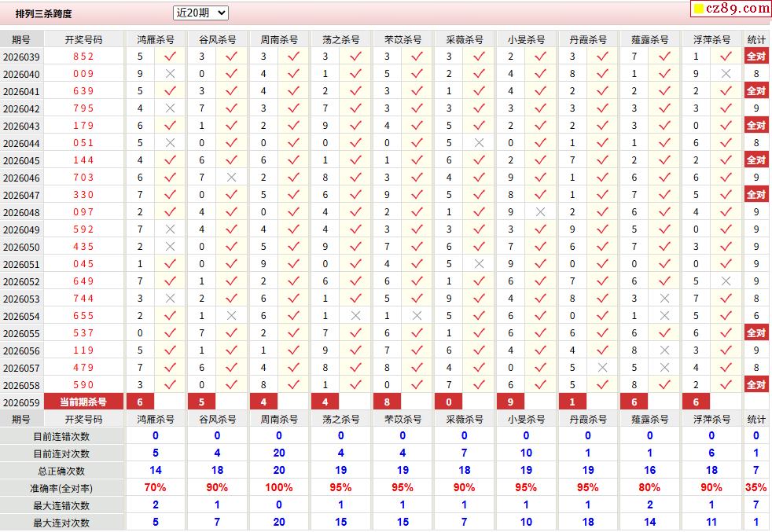Click the check mark for 小旻杀号 in row 2026055
Viewport: 772px width, 532px height.
coord(540,333)
